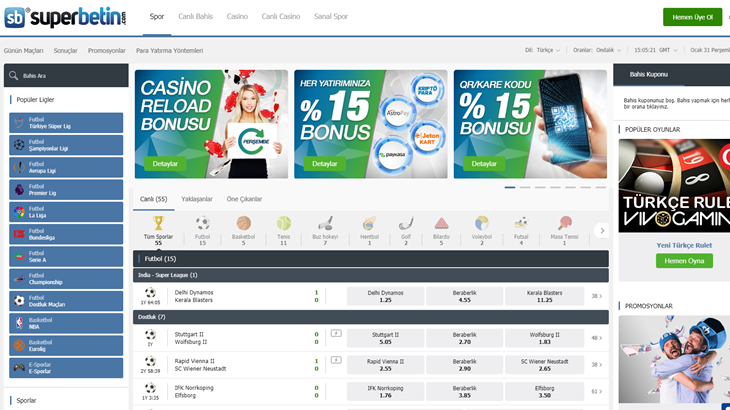Open Premier Lig league
730x410 pixels.
(x=66, y=190)
